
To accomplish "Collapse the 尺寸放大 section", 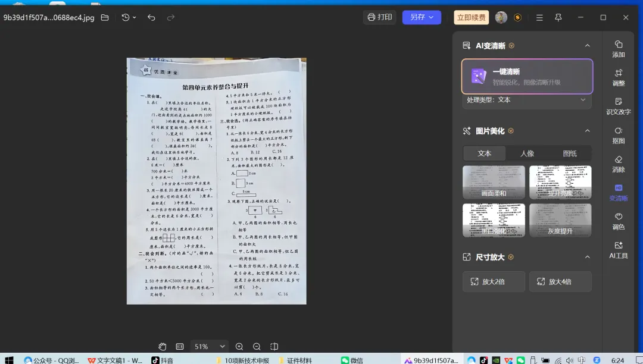I will pos(587,257).
